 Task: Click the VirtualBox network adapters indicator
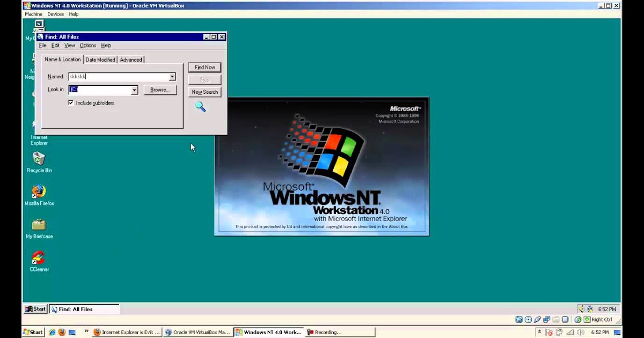546,319
